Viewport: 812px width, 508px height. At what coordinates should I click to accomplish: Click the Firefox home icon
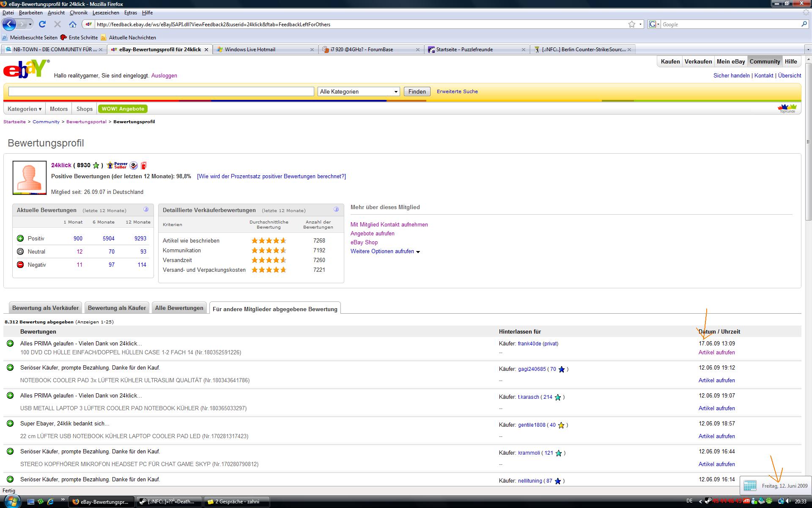[x=73, y=24]
